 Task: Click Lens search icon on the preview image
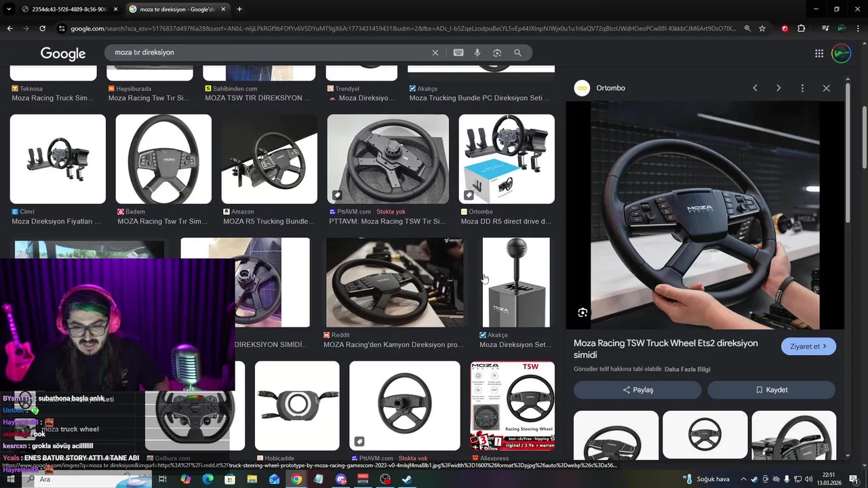583,312
